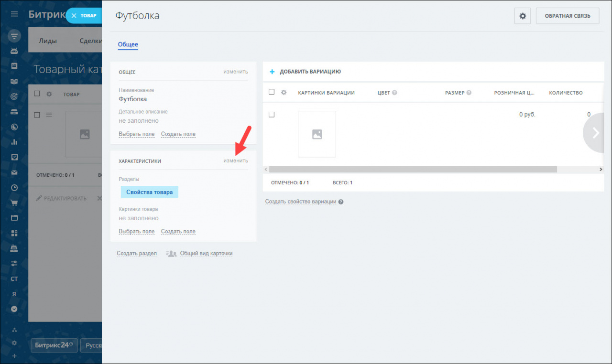Screen dimensions: 612x364
Task: Open row menu icon in background product row
Action: 49,115
